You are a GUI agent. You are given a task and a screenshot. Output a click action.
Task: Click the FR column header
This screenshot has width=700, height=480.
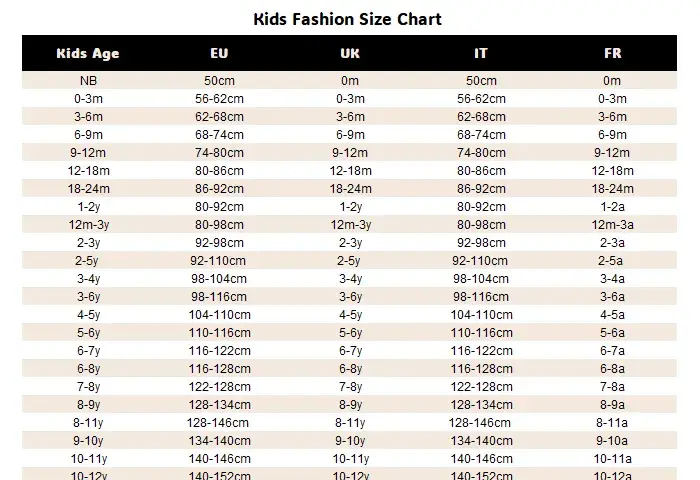(x=612, y=53)
